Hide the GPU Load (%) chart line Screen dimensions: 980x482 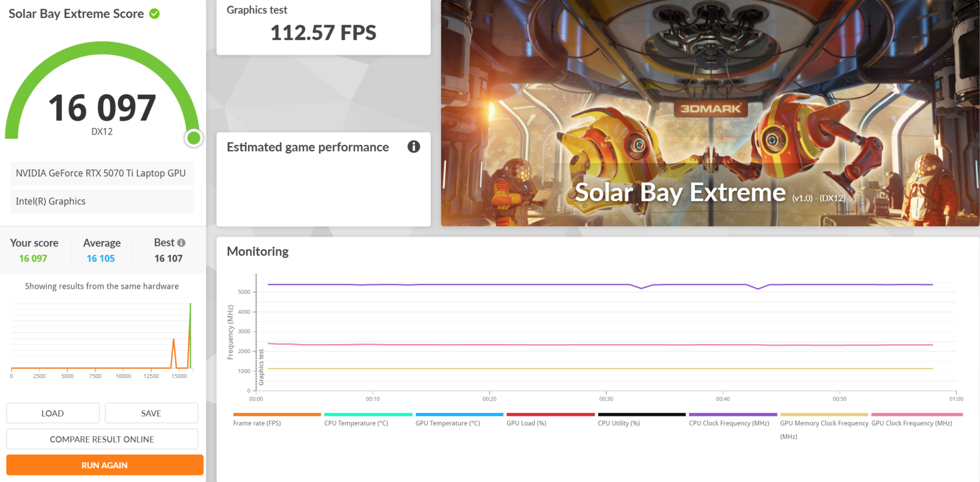pyautogui.click(x=527, y=423)
